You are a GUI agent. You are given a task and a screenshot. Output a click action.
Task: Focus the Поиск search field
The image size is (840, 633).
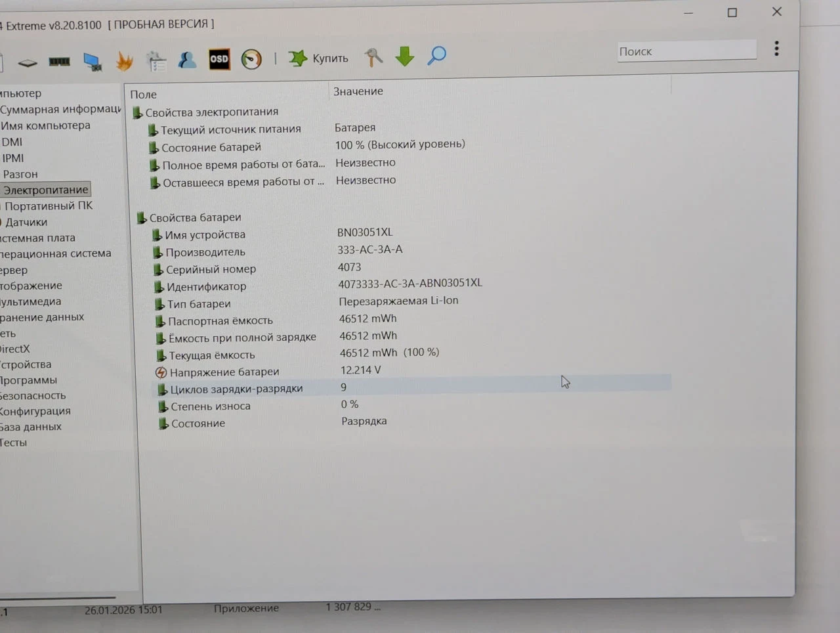click(x=687, y=51)
